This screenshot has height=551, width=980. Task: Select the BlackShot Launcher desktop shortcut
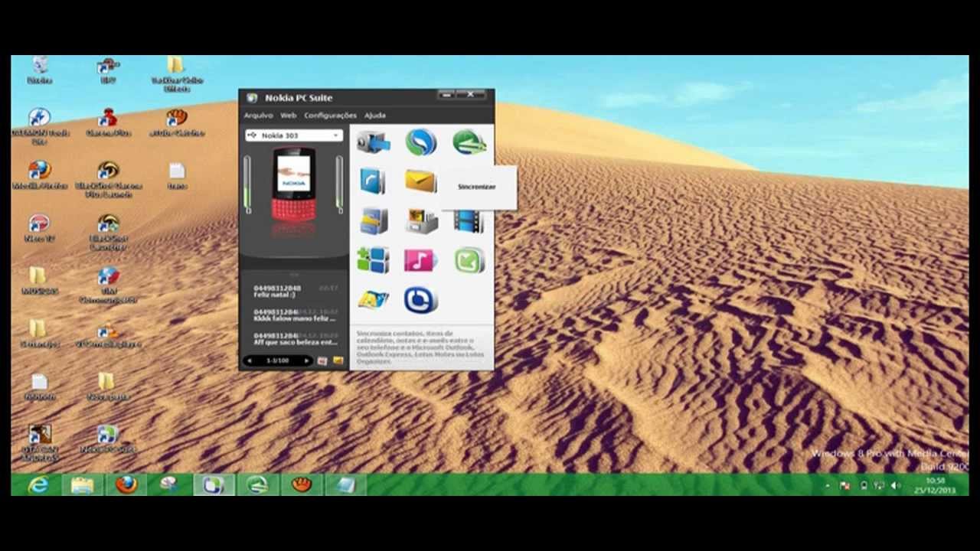[108, 232]
